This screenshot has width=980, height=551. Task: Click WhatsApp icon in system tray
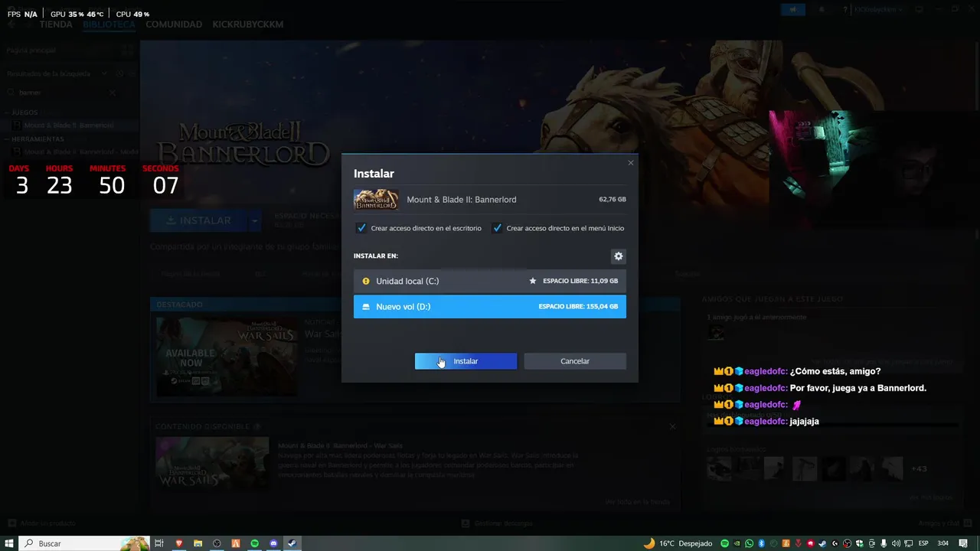(x=750, y=543)
